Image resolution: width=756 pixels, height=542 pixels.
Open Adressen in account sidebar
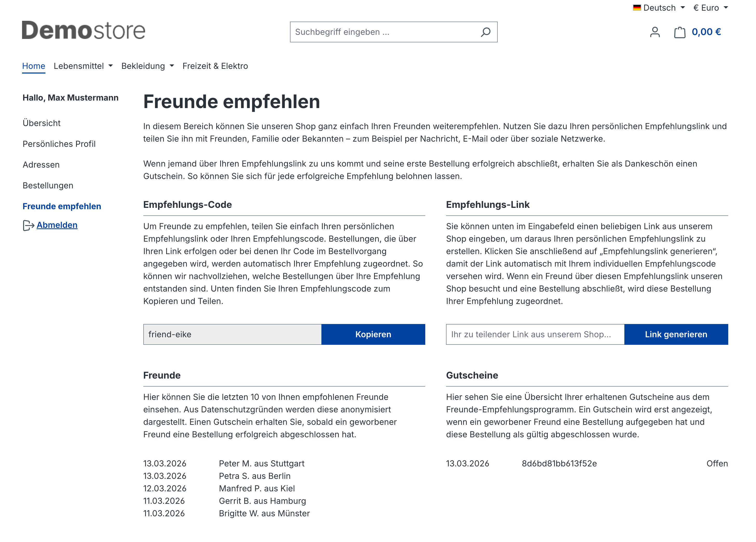click(x=41, y=165)
